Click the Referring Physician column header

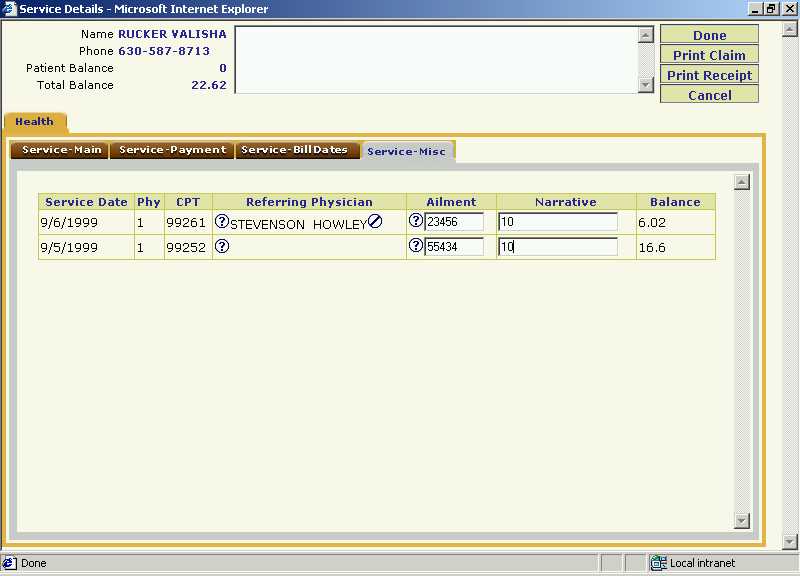click(x=309, y=202)
